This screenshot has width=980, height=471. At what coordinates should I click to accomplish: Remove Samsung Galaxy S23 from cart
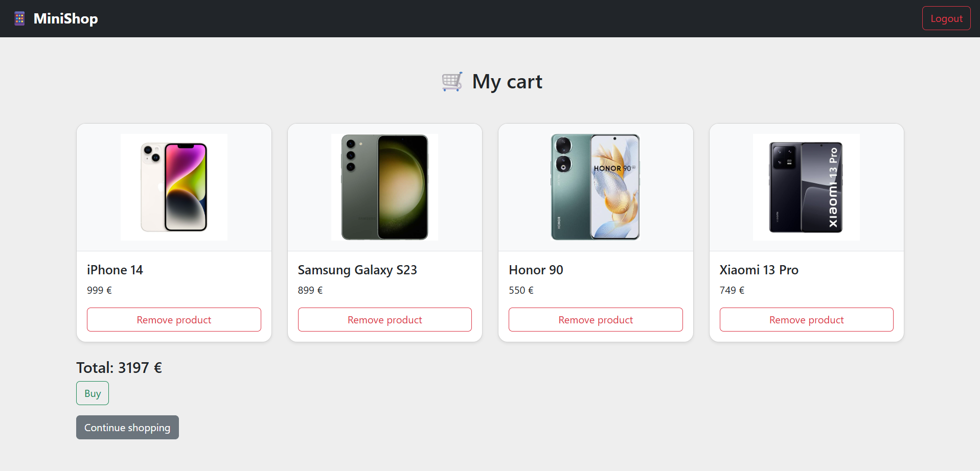click(x=384, y=320)
